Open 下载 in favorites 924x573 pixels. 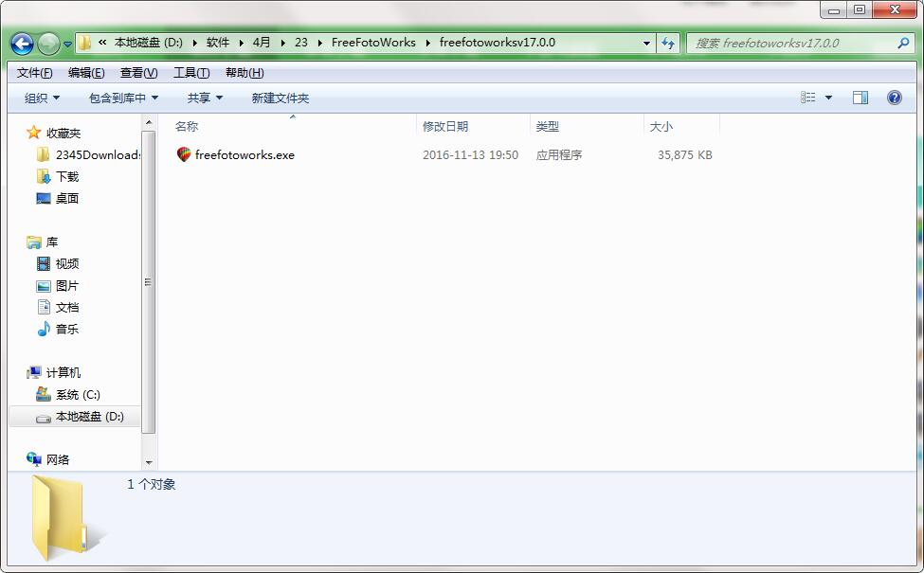point(67,177)
